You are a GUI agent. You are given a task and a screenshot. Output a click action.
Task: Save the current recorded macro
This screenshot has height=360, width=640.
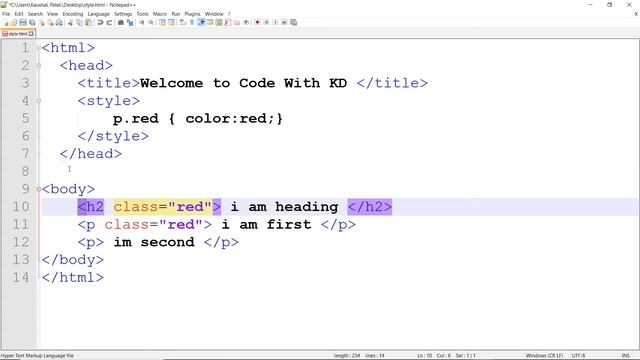[293, 22]
